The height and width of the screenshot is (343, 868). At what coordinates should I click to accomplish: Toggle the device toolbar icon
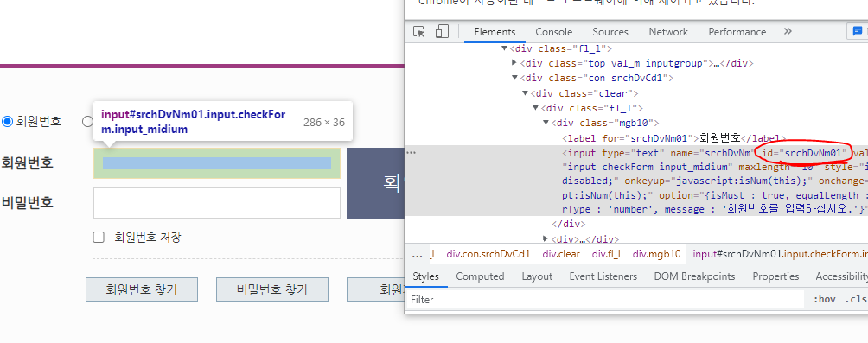tap(442, 31)
